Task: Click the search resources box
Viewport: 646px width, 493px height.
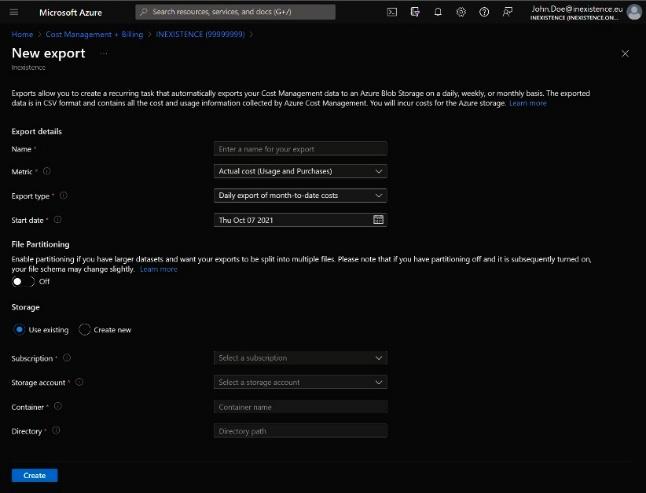Action: [x=235, y=12]
